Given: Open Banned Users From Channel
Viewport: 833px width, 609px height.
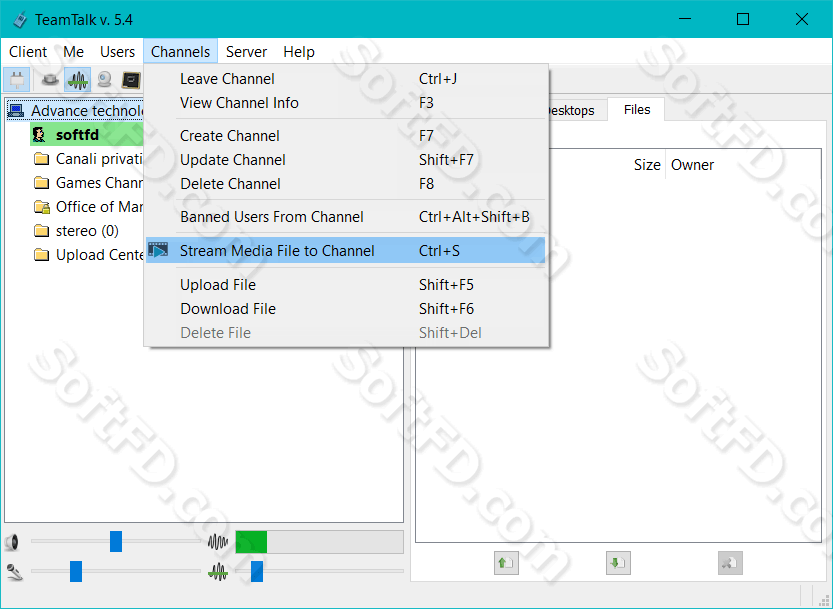Looking at the screenshot, I should [346, 217].
